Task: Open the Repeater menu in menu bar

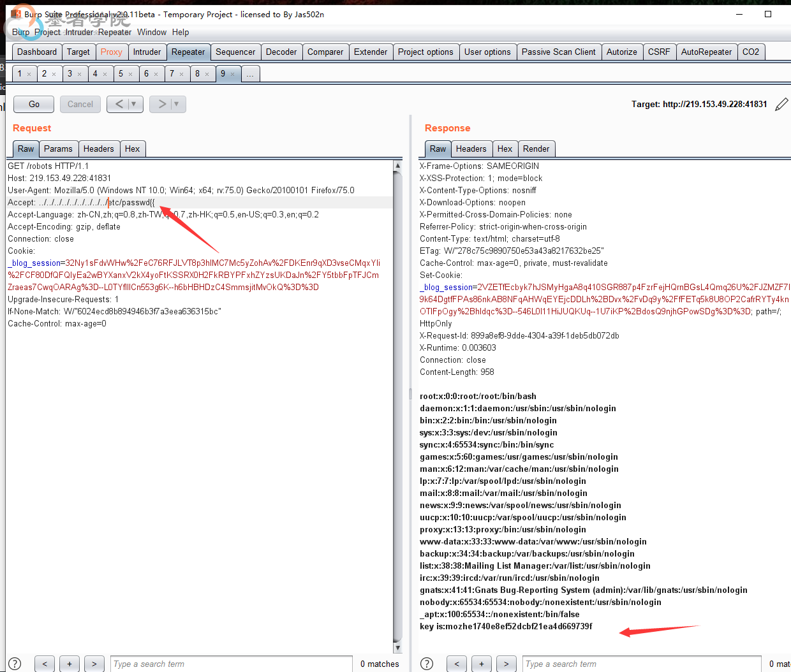Action: point(115,32)
